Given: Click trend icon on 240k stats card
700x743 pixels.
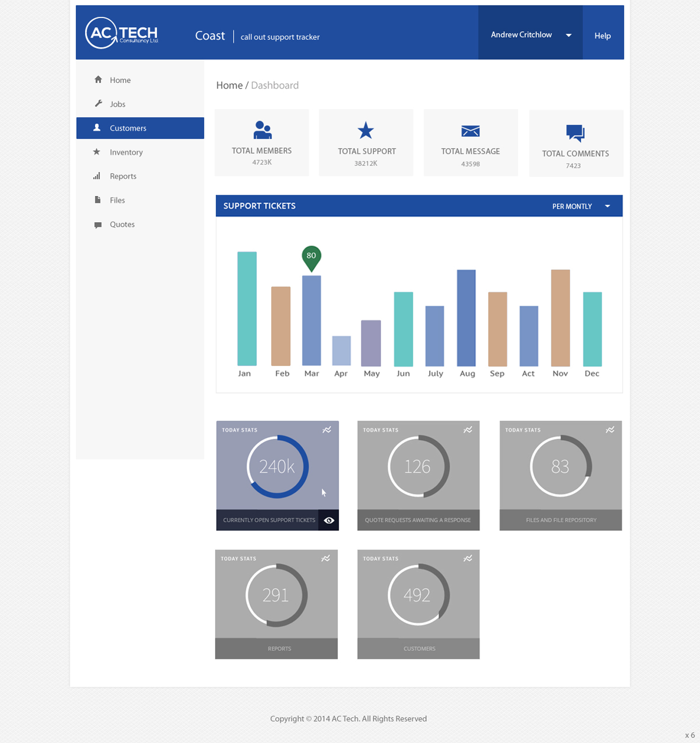Looking at the screenshot, I should pyautogui.click(x=327, y=430).
